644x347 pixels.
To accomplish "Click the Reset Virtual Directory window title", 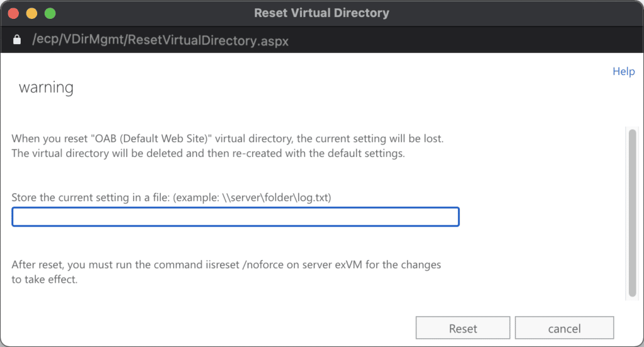I will pyautogui.click(x=321, y=13).
